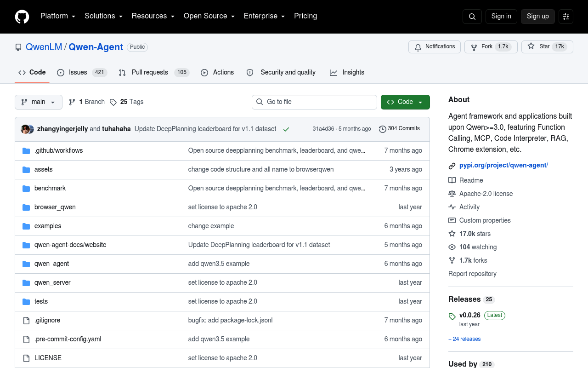Open the .github/workflows folder
The width and height of the screenshot is (588, 368).
click(x=59, y=151)
